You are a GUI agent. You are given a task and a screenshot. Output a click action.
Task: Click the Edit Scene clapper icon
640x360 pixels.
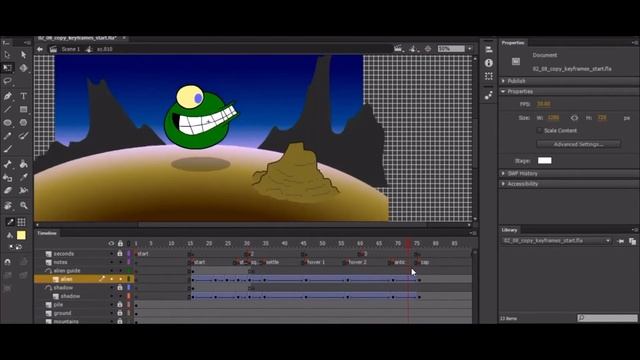[398, 49]
